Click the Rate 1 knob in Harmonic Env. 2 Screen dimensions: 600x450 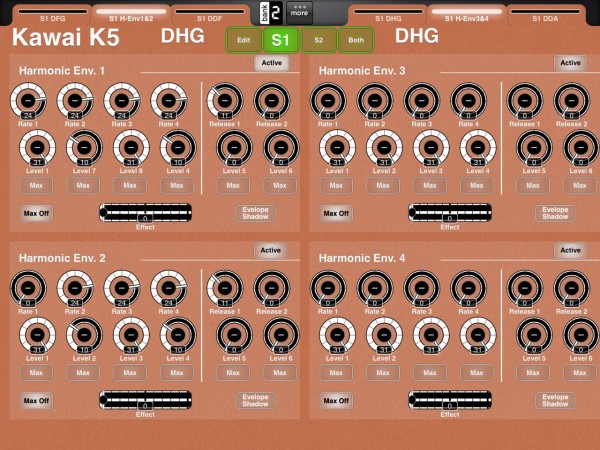[28, 289]
